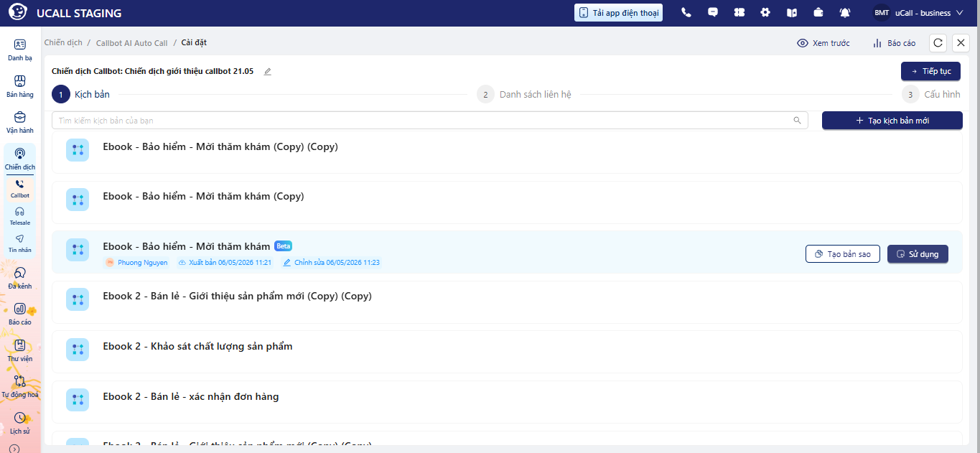The width and height of the screenshot is (980, 453).
Task: Click the script search input field
Action: 429,121
